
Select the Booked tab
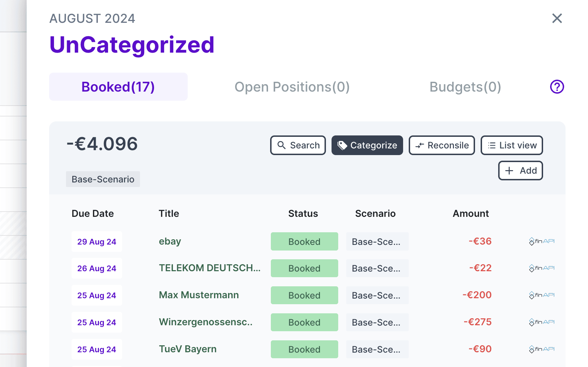pyautogui.click(x=118, y=87)
